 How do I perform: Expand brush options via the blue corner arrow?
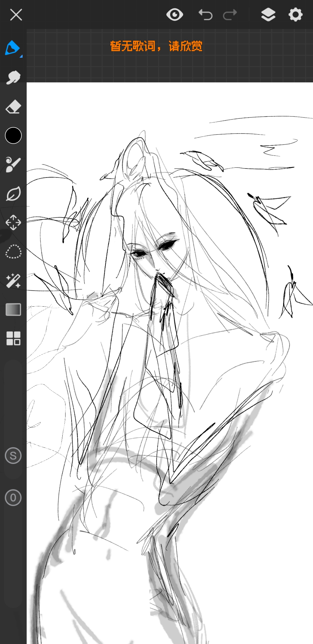click(21, 56)
